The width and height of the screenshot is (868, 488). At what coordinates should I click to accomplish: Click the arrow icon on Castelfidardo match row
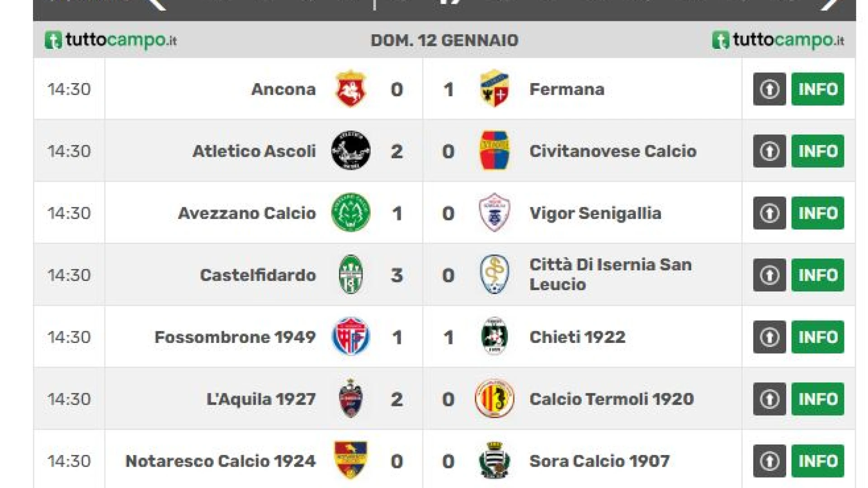point(769,275)
